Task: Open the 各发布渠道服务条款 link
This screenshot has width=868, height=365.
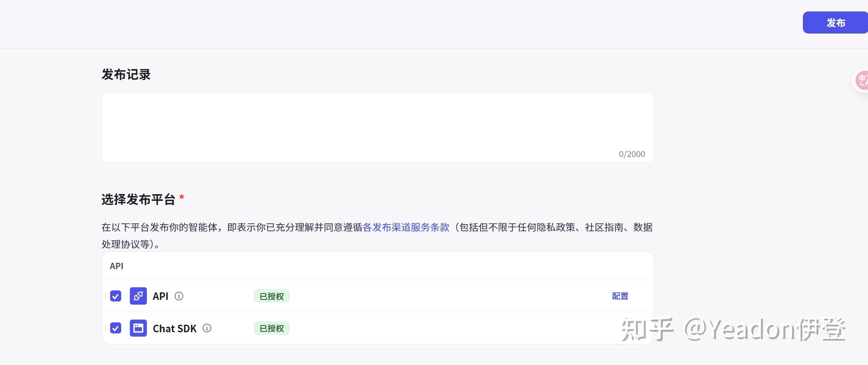Action: [406, 227]
